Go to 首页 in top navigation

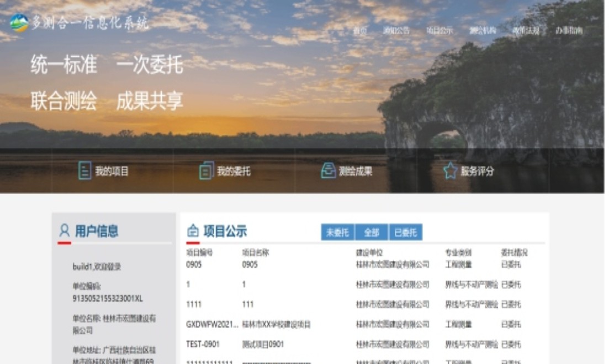tap(360, 31)
